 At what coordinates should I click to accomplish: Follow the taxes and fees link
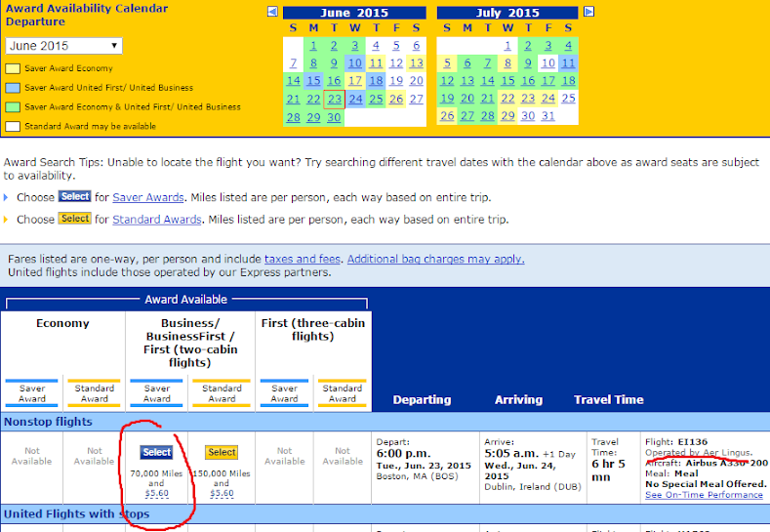click(x=302, y=259)
